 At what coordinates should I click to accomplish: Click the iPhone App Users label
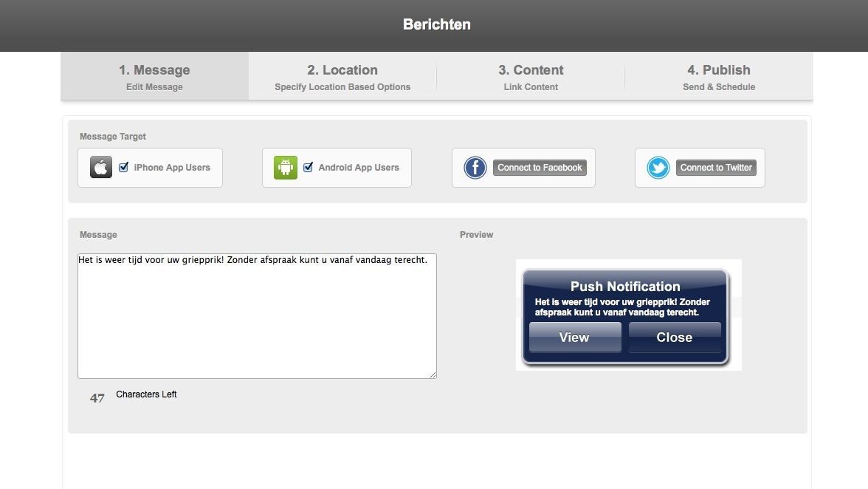[x=172, y=167]
